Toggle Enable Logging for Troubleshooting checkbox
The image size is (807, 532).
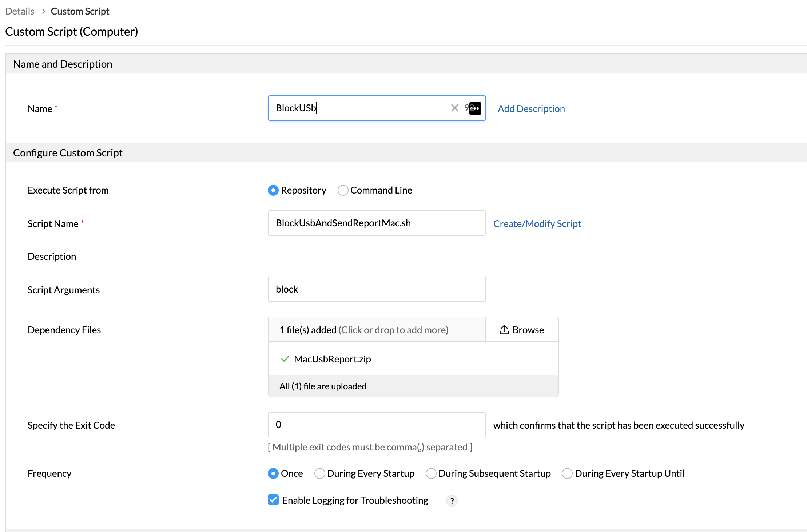point(273,500)
